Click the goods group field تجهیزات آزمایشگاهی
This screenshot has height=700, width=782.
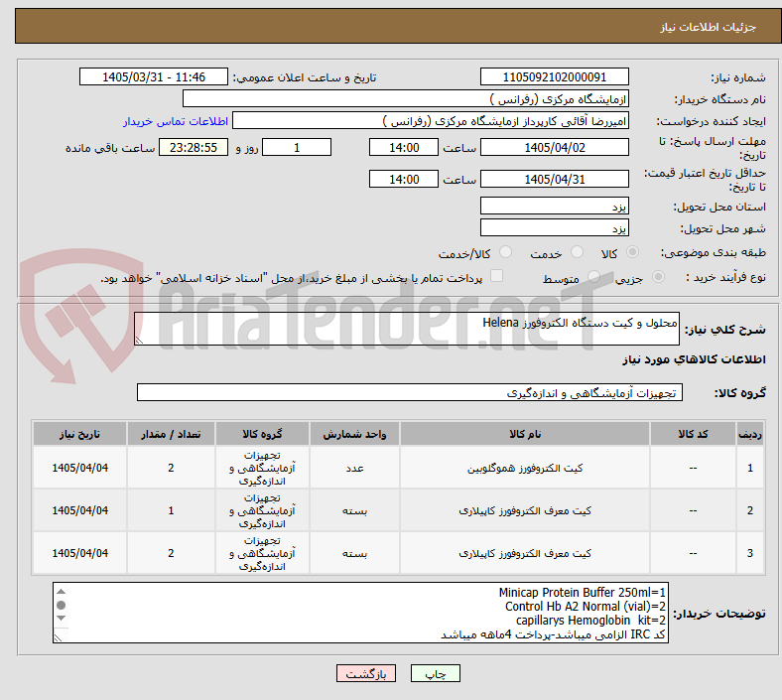coord(410,392)
